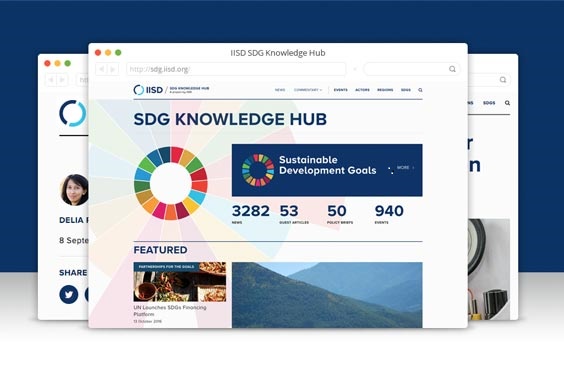Click the IISD circle logo in left window

point(73,113)
